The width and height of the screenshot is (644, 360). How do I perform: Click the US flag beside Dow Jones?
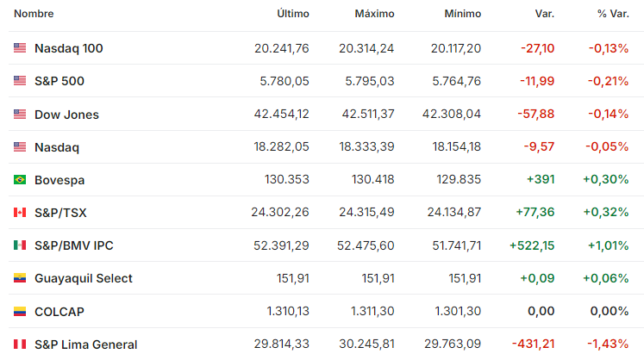click(20, 115)
